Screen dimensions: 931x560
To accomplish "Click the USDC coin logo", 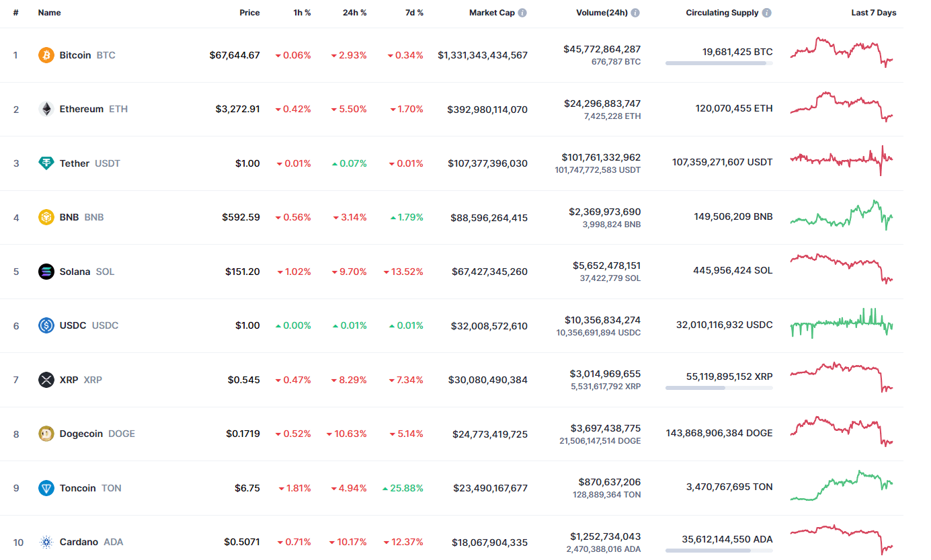I will pos(45,325).
